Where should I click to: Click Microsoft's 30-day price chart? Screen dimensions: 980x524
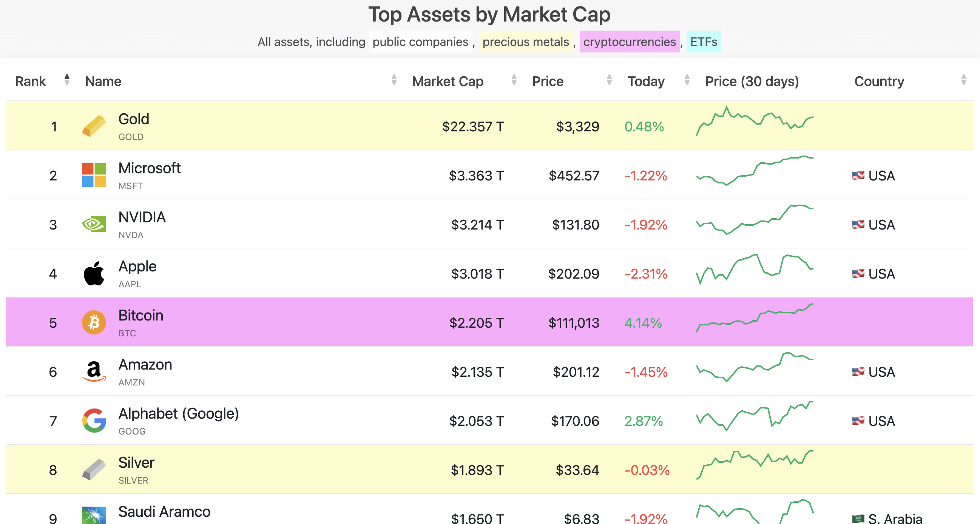755,170
